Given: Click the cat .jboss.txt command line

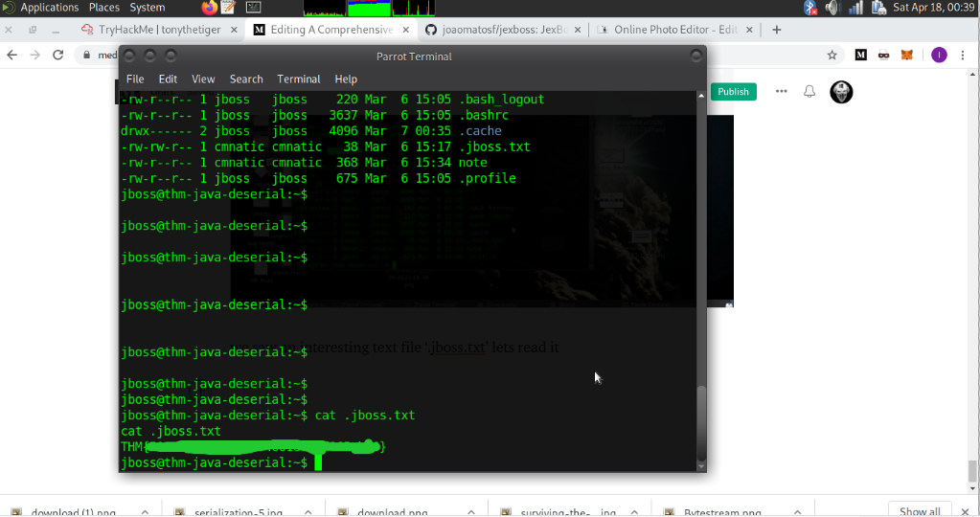Looking at the screenshot, I should tap(267, 416).
